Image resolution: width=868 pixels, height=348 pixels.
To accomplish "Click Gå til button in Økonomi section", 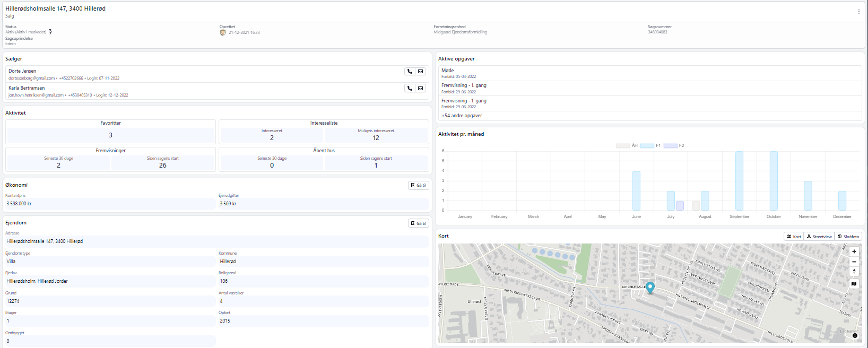I will tap(419, 186).
